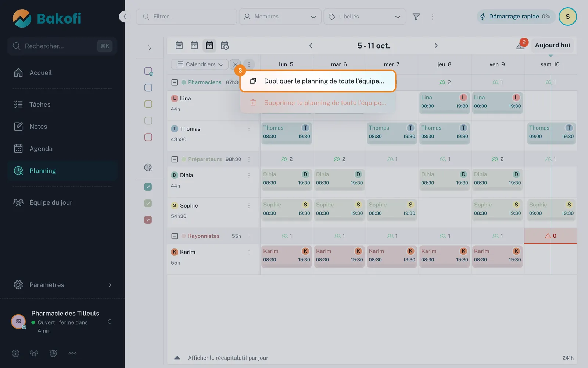Collapse the left sidebar
This screenshot has height=368, width=588.
coord(125,17)
